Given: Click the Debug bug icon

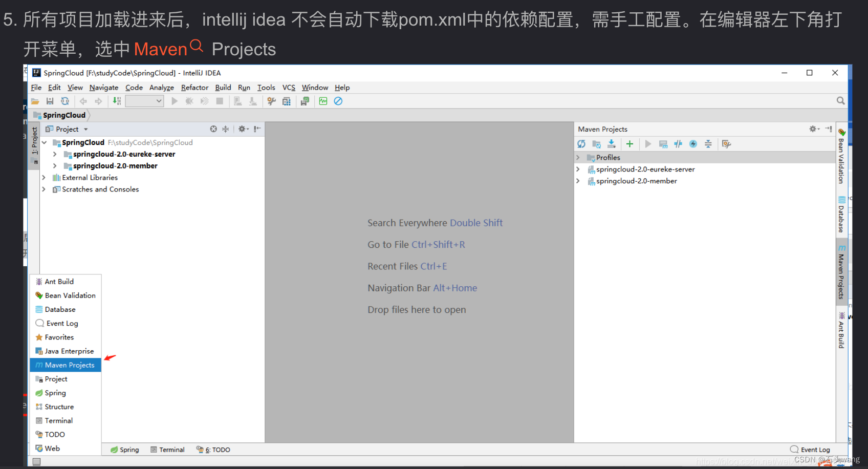Looking at the screenshot, I should 189,101.
